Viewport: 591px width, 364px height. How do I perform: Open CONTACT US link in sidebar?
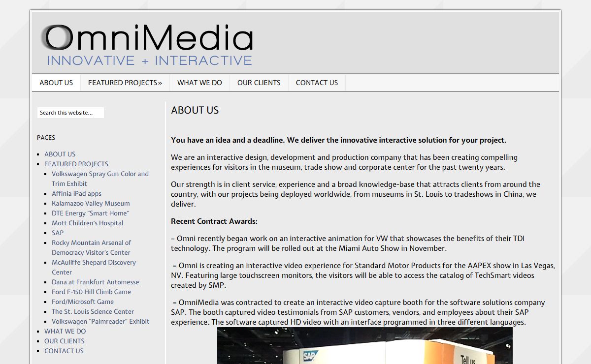[64, 351]
